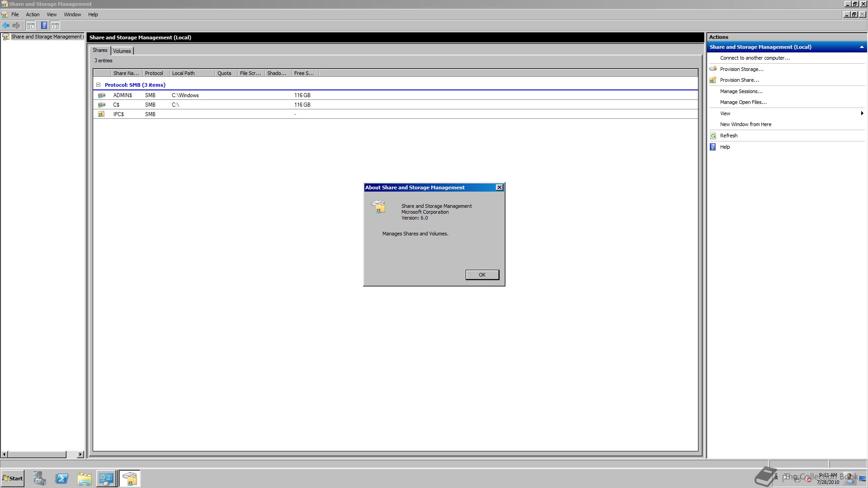The width and height of the screenshot is (868, 488).
Task: Click the tree pane scroll left arrow
Action: [x=5, y=454]
